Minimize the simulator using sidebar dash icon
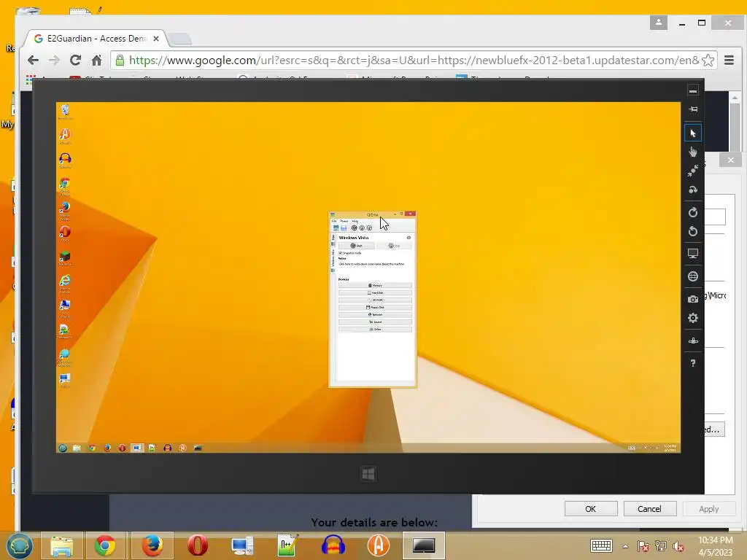 coord(693,91)
